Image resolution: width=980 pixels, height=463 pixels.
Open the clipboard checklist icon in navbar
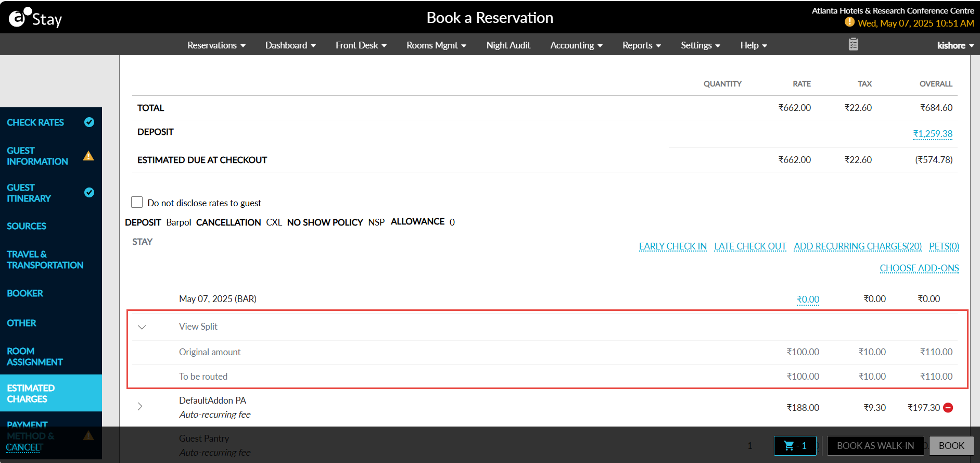[x=854, y=45]
